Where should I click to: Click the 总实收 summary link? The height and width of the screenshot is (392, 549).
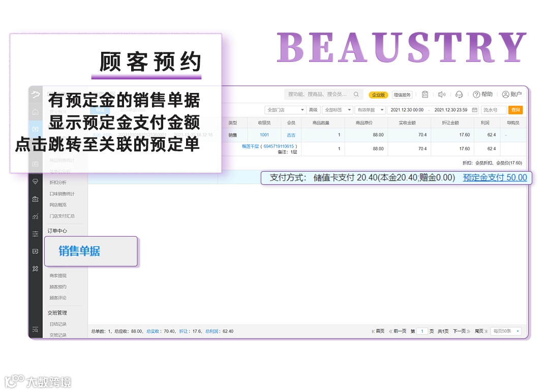[152, 331]
